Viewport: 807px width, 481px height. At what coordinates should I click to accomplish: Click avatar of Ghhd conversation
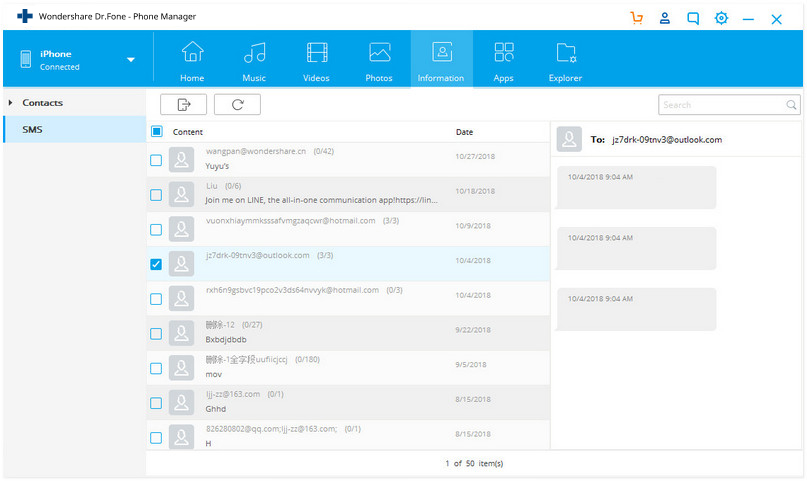click(x=181, y=403)
